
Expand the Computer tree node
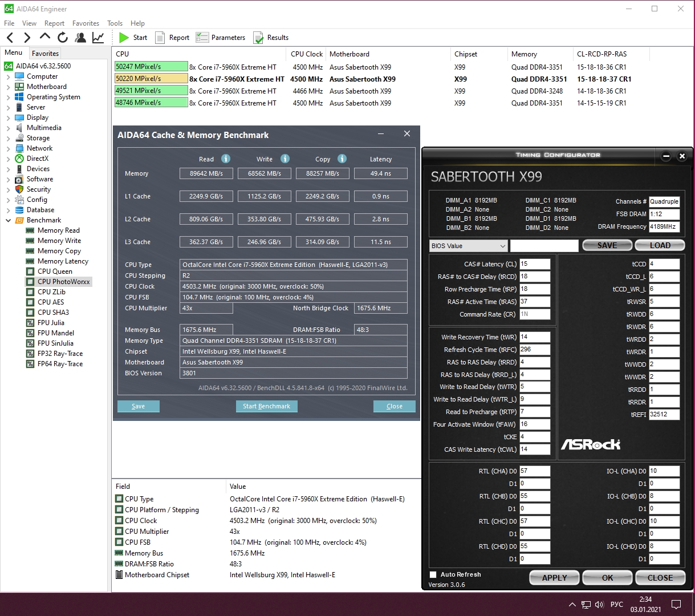coord(8,76)
